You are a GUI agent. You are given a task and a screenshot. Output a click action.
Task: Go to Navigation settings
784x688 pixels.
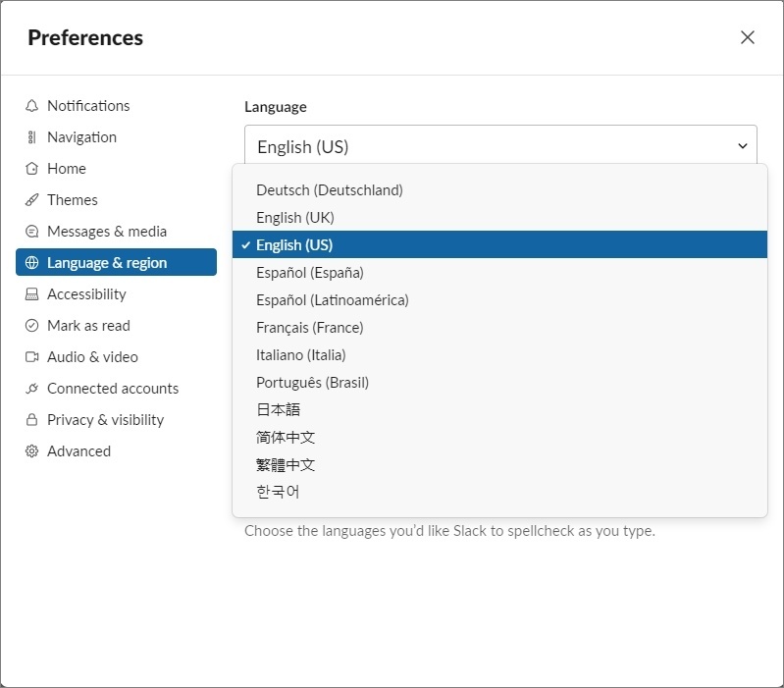(116, 137)
